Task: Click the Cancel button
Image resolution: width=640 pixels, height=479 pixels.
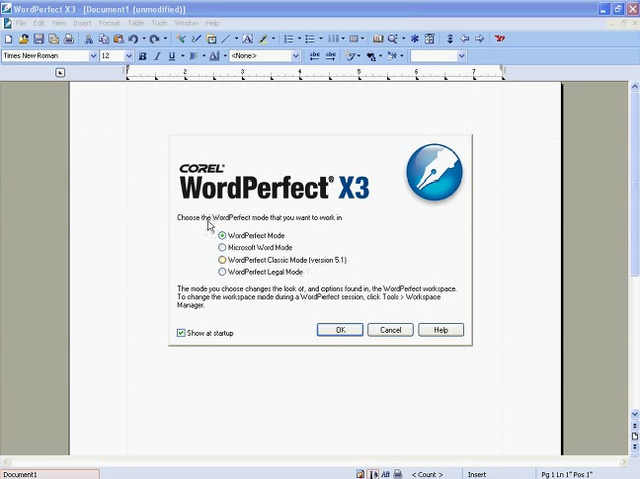Action: point(391,330)
